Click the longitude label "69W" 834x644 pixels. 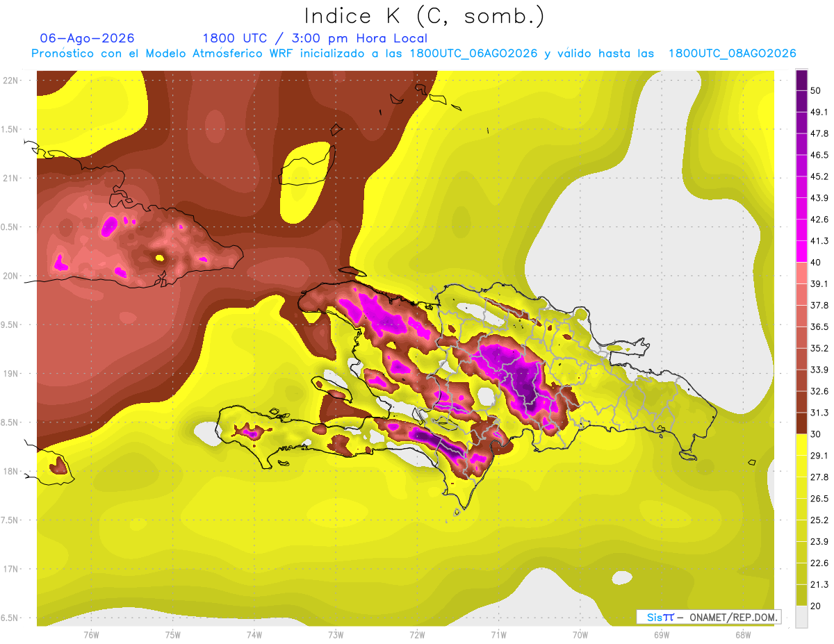coord(662,635)
